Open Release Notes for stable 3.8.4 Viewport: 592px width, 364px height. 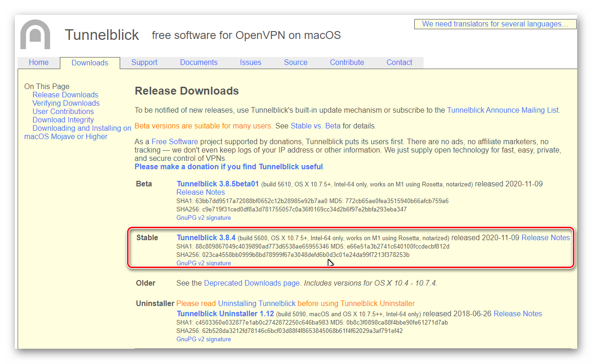tap(545, 238)
